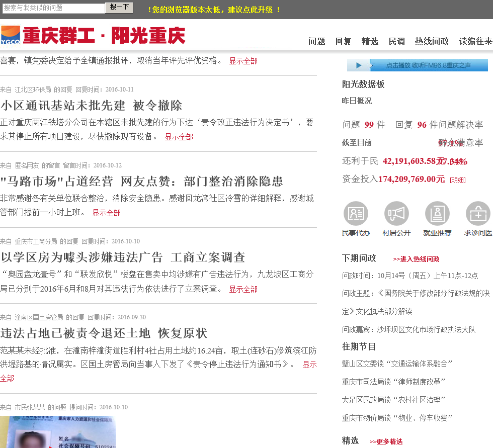This screenshot has width=493, height=448.
Task: Click the 往期节目 heading
Action: point(359,346)
